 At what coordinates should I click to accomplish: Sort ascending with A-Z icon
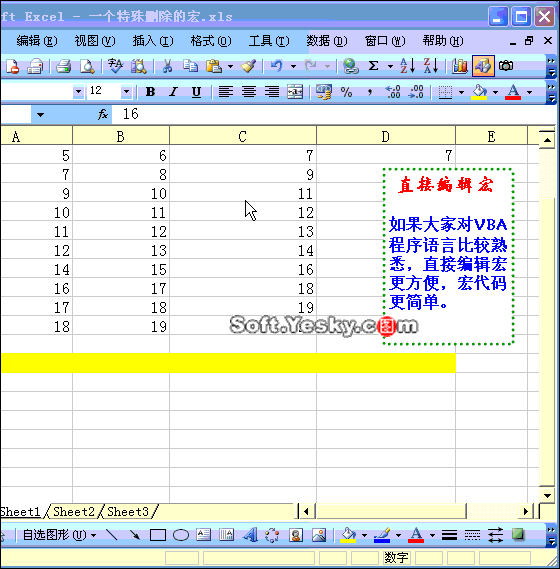coord(408,66)
